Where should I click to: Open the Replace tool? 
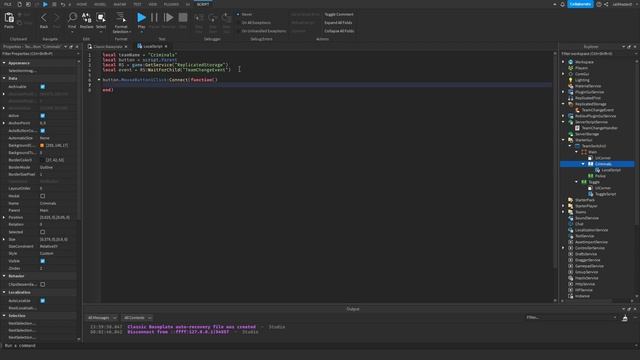87,17
